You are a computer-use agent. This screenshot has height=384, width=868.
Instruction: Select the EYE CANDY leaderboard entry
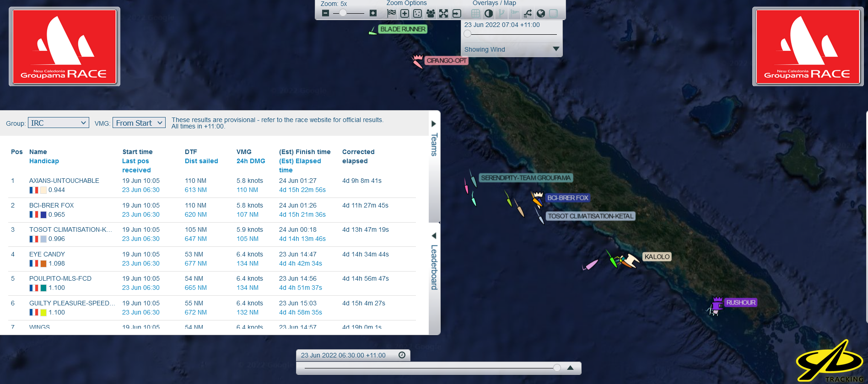pos(47,254)
